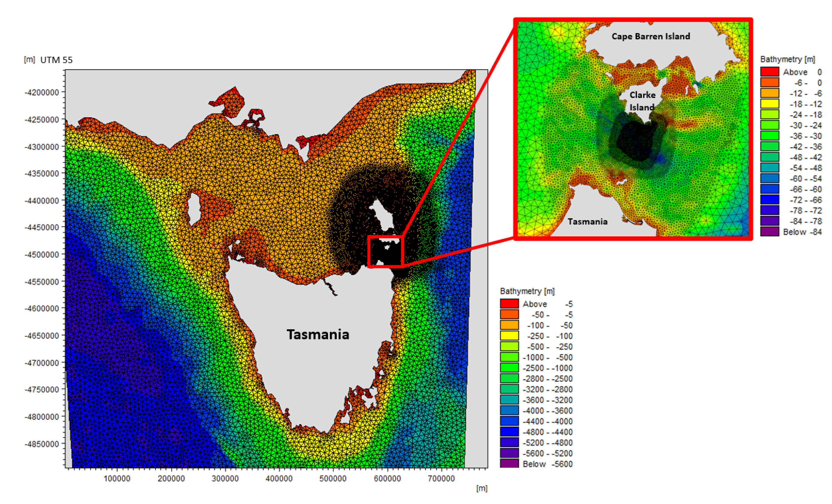832x504 pixels.
Task: Click the 400000 x-axis tick label
Action: [279, 478]
